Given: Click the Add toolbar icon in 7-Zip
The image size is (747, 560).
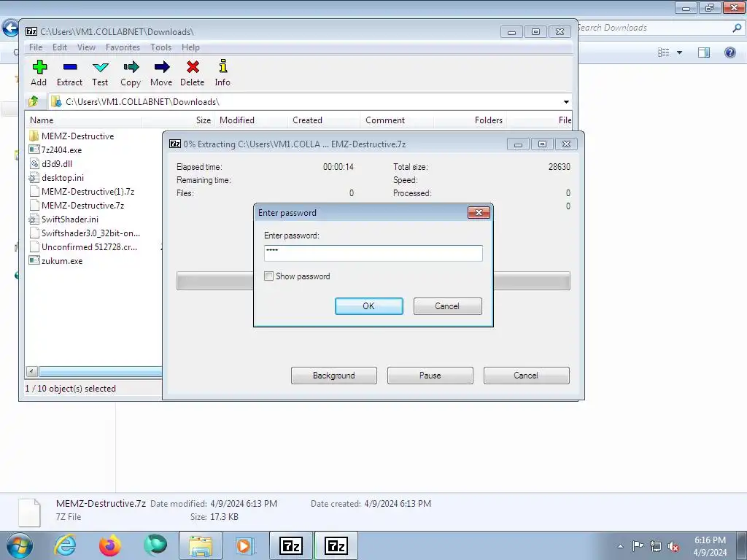Looking at the screenshot, I should (x=39, y=73).
